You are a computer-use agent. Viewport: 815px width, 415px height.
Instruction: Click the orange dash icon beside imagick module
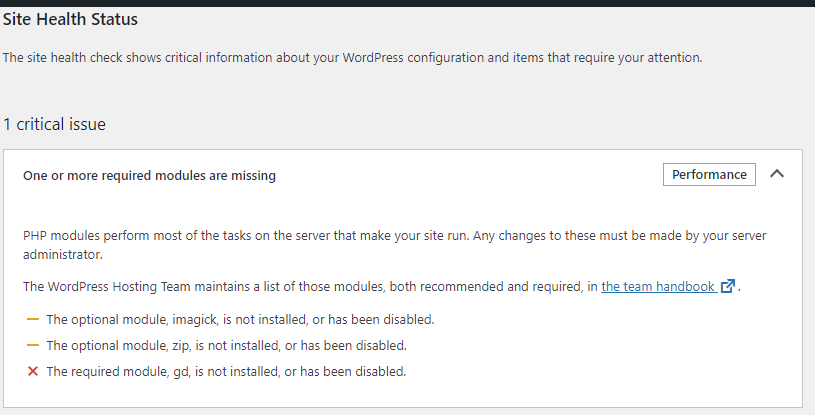pos(33,319)
